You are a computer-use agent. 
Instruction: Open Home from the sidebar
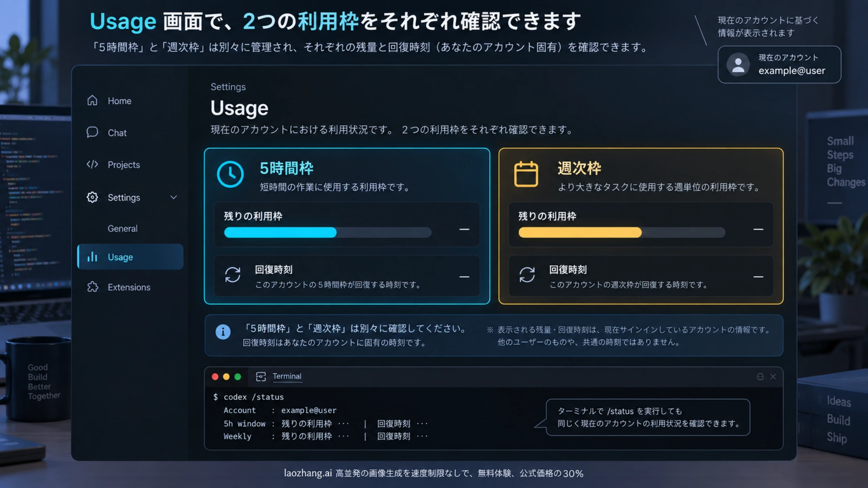[119, 101]
